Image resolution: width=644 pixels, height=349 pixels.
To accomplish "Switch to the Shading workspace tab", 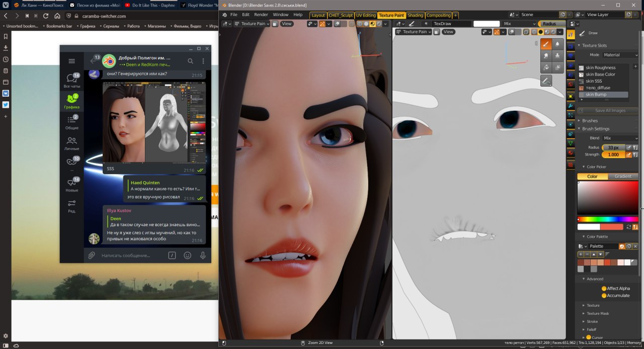I will (x=415, y=15).
